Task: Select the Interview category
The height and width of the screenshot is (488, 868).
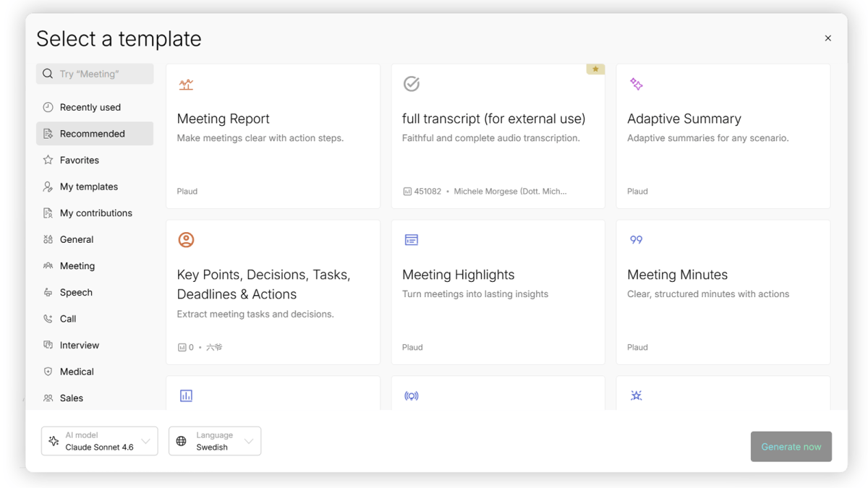Action: click(x=95, y=345)
